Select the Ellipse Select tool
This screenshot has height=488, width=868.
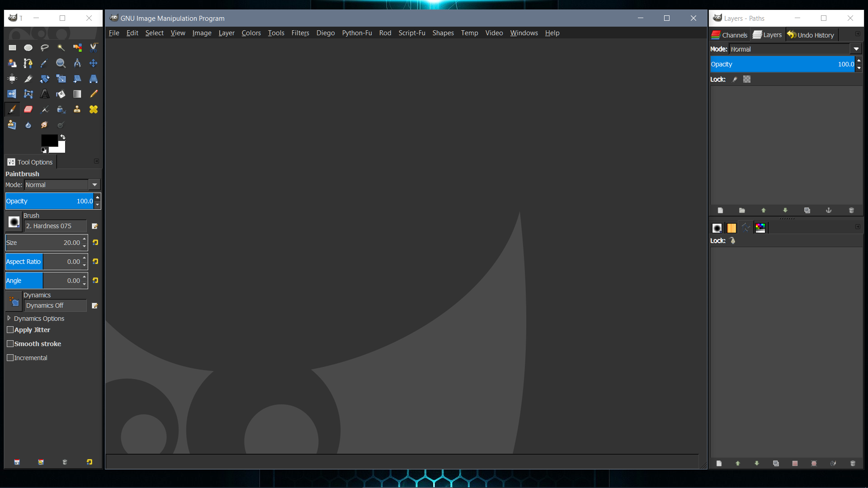point(28,47)
